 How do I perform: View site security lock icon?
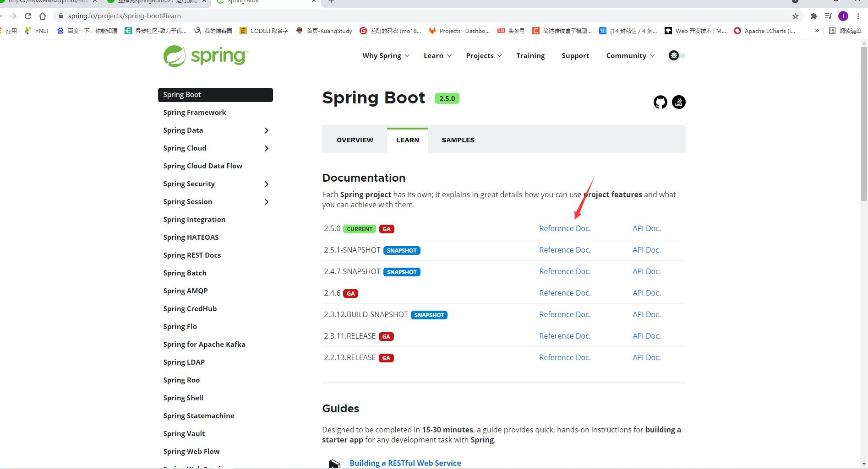(60, 16)
